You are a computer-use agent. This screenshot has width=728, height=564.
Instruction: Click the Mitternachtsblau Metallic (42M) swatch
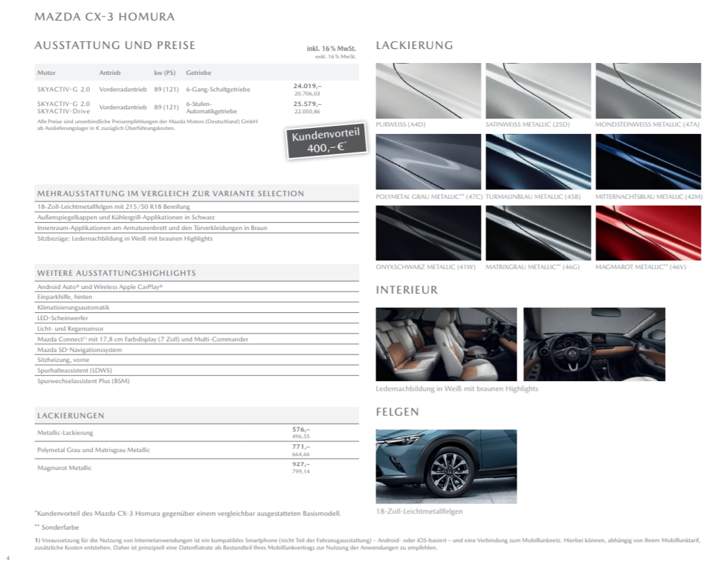(648, 162)
